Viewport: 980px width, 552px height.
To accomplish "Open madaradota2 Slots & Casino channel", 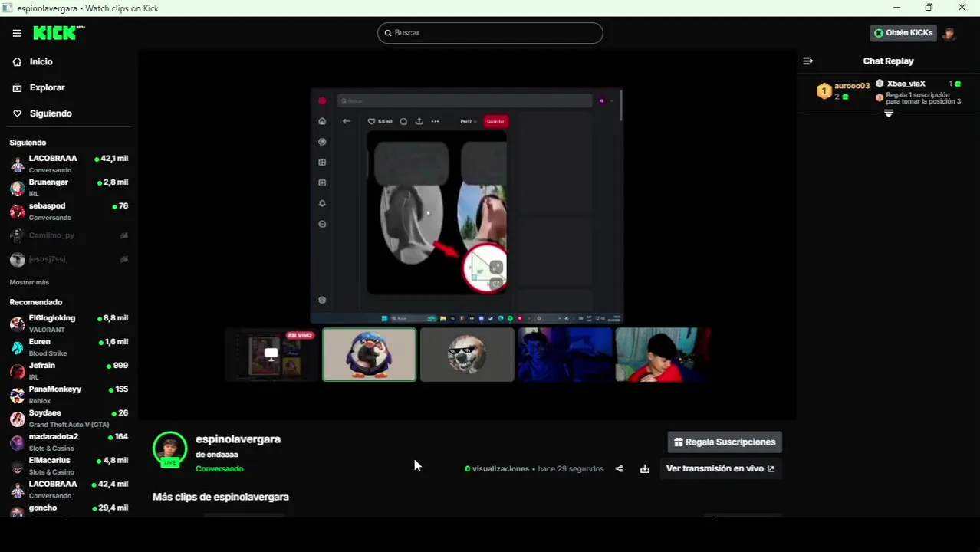I will [x=69, y=442].
